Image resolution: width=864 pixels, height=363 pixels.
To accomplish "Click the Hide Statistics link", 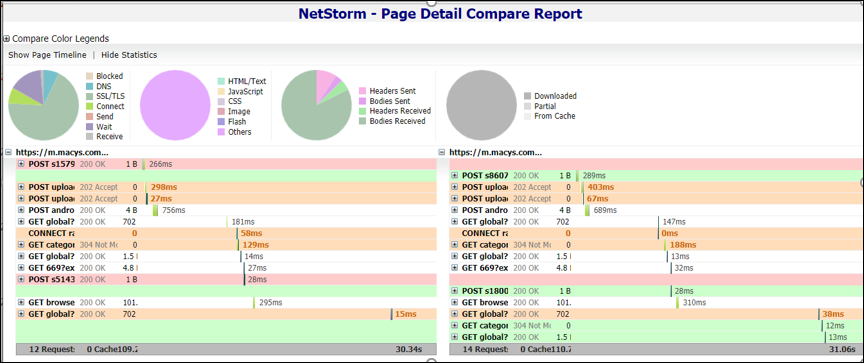I will coord(129,55).
